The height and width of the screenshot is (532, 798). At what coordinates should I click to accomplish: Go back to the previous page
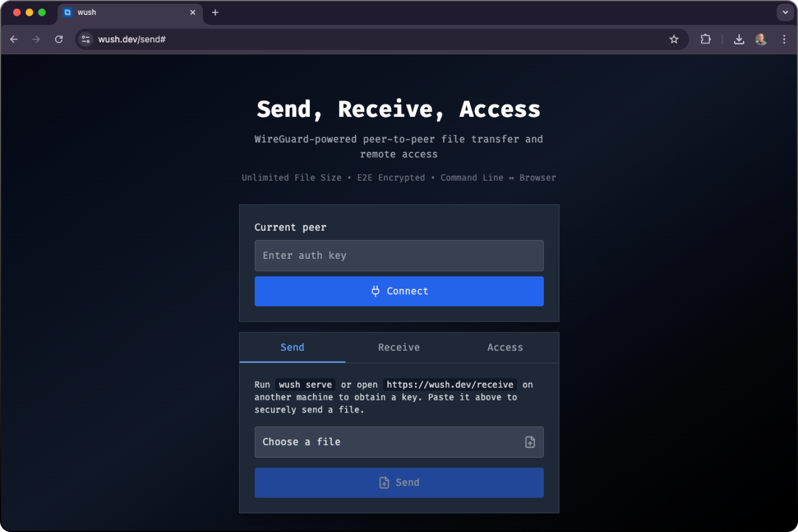pyautogui.click(x=14, y=39)
